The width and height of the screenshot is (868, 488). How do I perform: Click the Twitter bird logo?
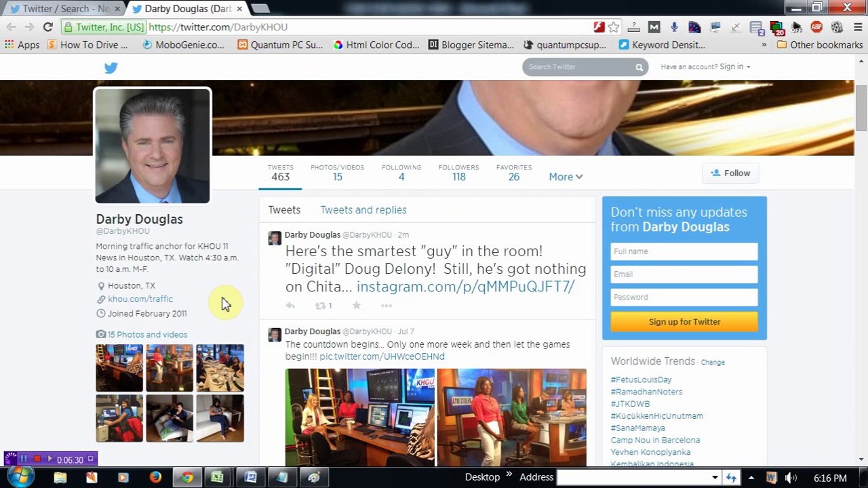coord(111,67)
